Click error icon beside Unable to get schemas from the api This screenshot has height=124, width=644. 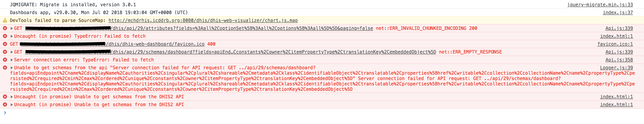pos(5,68)
